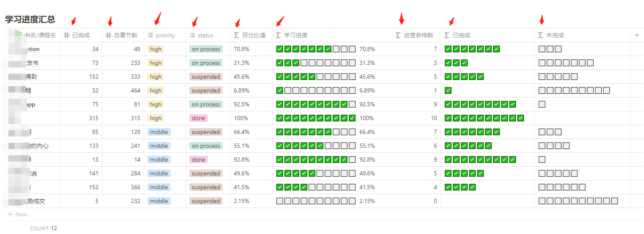Open the suspended status in the 2.15% row
644x234 pixels.
(206, 201)
